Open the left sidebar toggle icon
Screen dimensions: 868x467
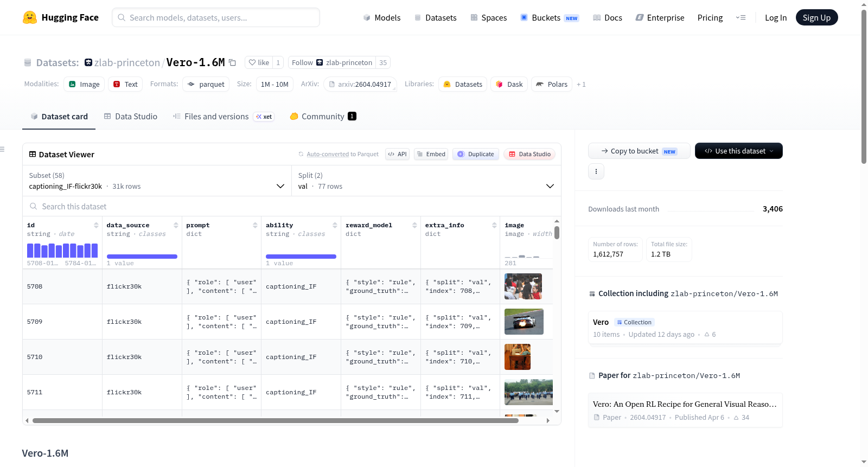point(3,149)
